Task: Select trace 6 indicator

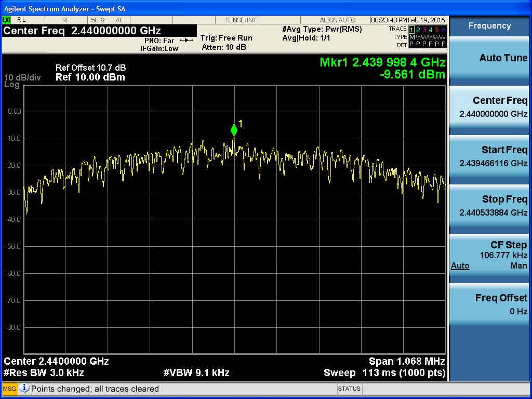Action: pos(443,30)
